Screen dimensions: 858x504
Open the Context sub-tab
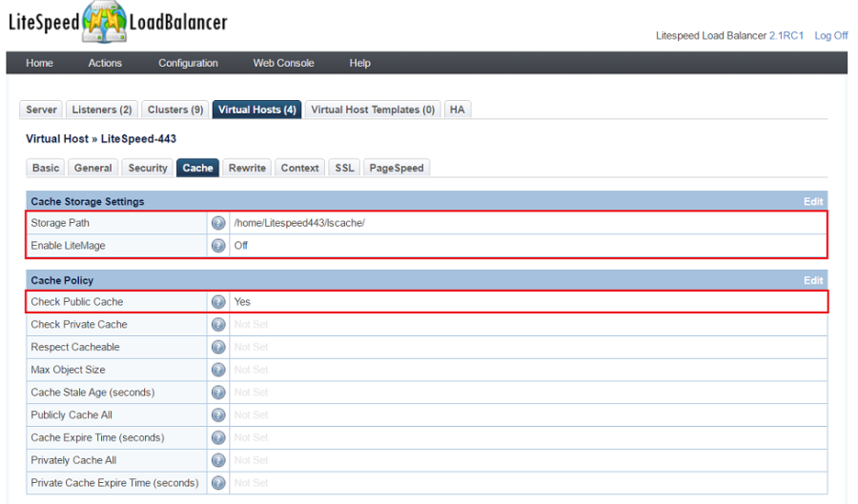(x=300, y=168)
